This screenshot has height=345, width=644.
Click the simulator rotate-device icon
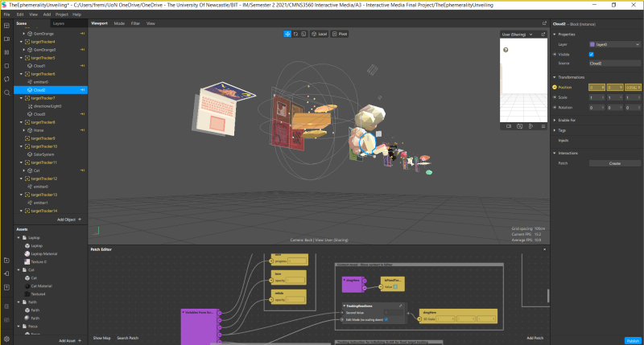point(530,126)
